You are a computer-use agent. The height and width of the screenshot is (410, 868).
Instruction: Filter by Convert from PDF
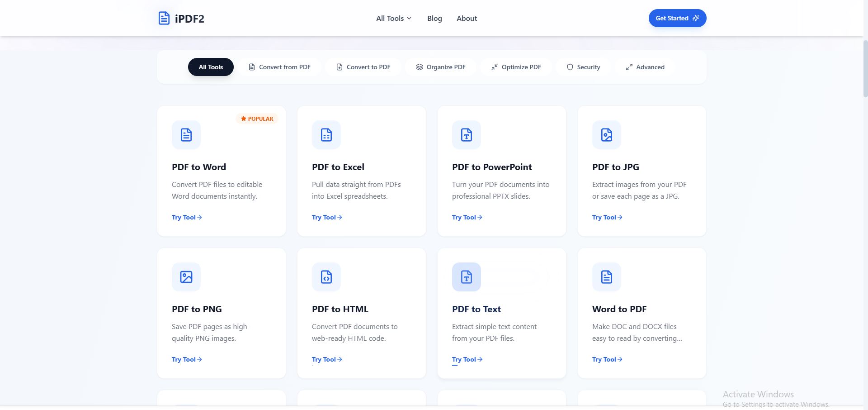click(x=279, y=67)
